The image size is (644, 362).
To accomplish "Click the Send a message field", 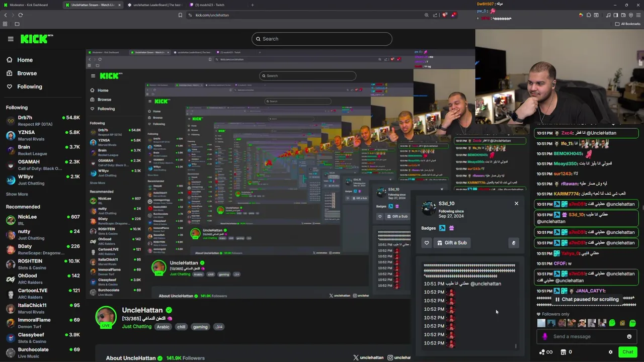I will pyautogui.click(x=587, y=337).
